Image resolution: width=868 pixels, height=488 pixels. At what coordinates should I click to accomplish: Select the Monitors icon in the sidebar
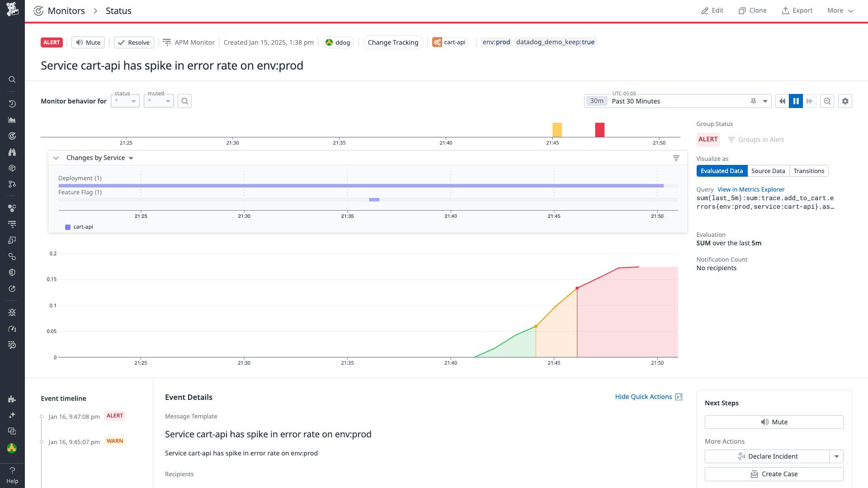pos(12,136)
